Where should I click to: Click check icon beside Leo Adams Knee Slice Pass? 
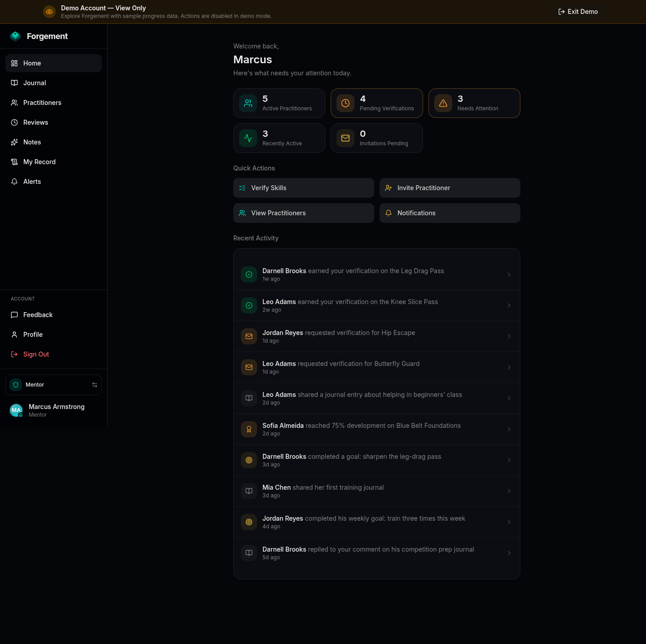[249, 305]
